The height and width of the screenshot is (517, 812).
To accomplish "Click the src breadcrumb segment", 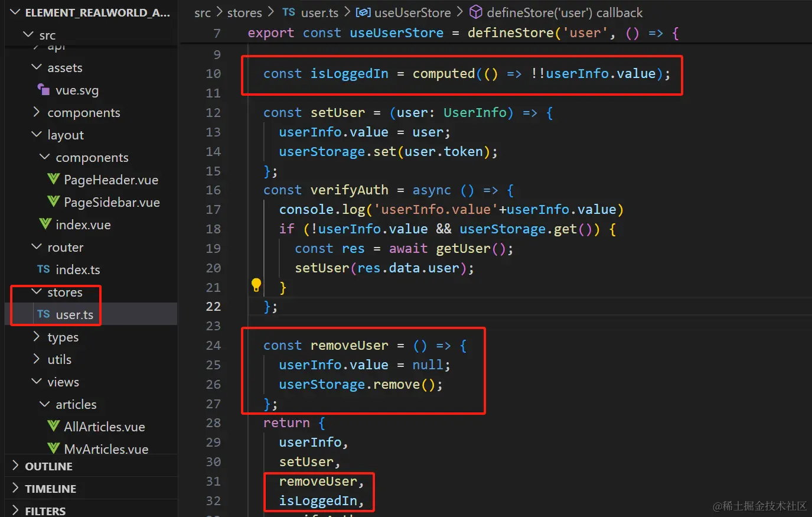I will click(203, 13).
